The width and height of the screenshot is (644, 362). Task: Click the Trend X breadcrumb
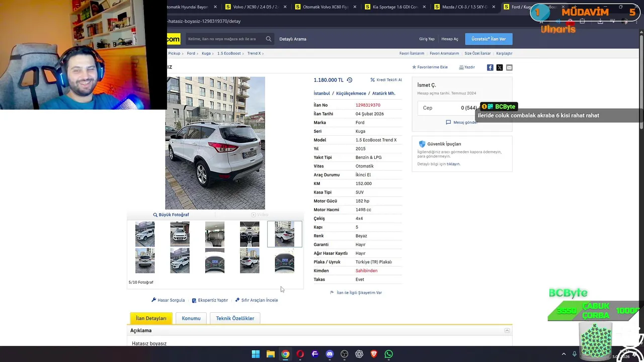(x=254, y=53)
